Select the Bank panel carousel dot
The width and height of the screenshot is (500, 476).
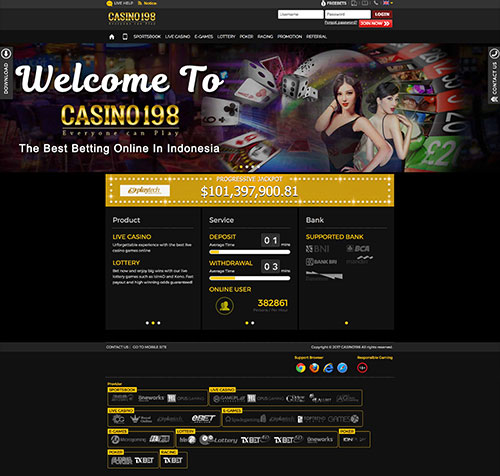point(347,323)
